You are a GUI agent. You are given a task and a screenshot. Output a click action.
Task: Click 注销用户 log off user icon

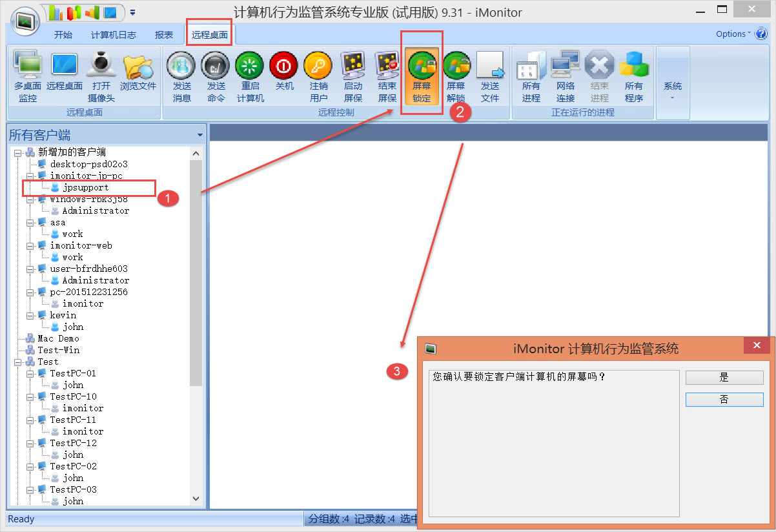coord(318,78)
